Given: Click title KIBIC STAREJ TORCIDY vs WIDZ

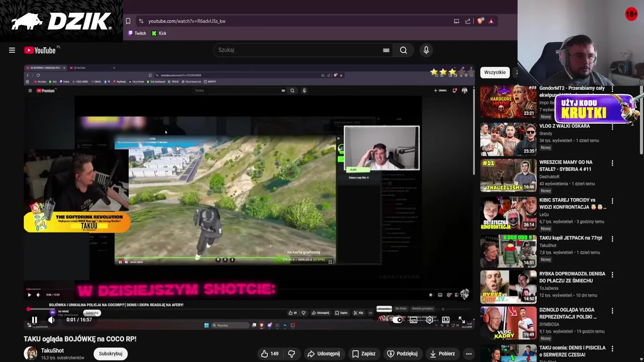Looking at the screenshot, I should pos(573,204).
